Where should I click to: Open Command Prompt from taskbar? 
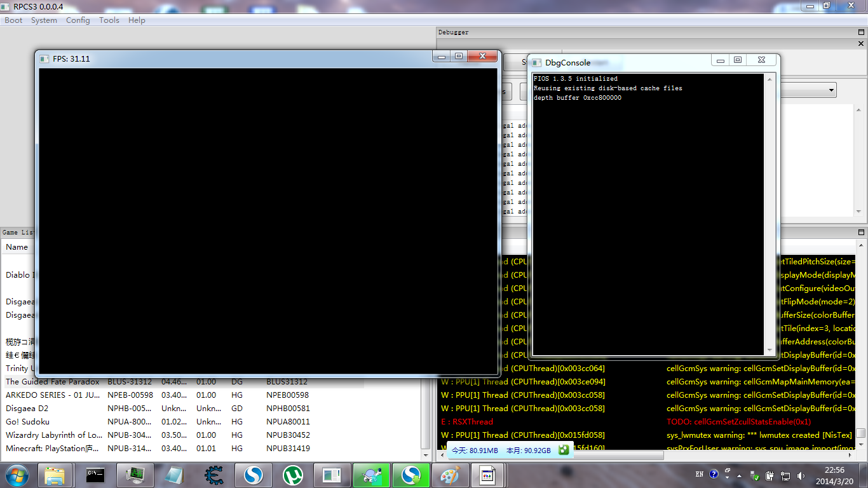click(x=95, y=475)
